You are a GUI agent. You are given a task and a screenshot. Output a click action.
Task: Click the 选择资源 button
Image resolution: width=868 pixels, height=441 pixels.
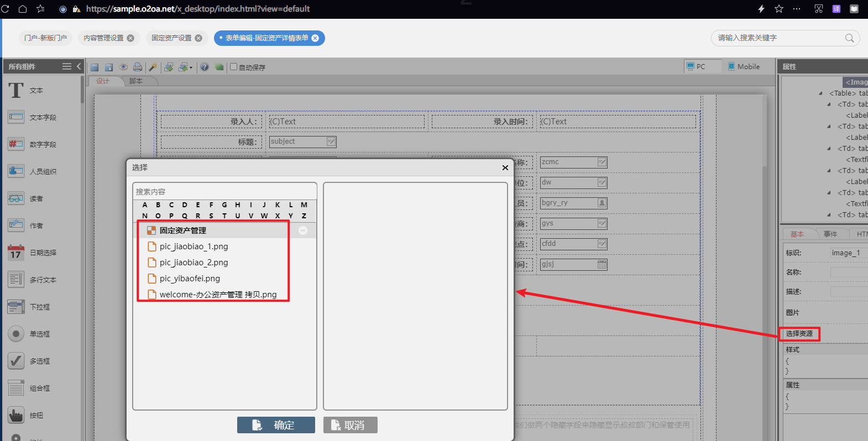[x=799, y=334]
